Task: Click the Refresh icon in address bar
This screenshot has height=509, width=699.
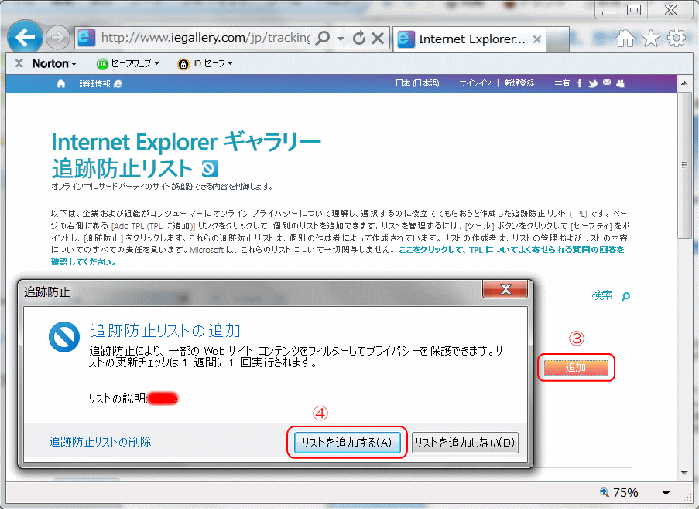Action: click(359, 38)
